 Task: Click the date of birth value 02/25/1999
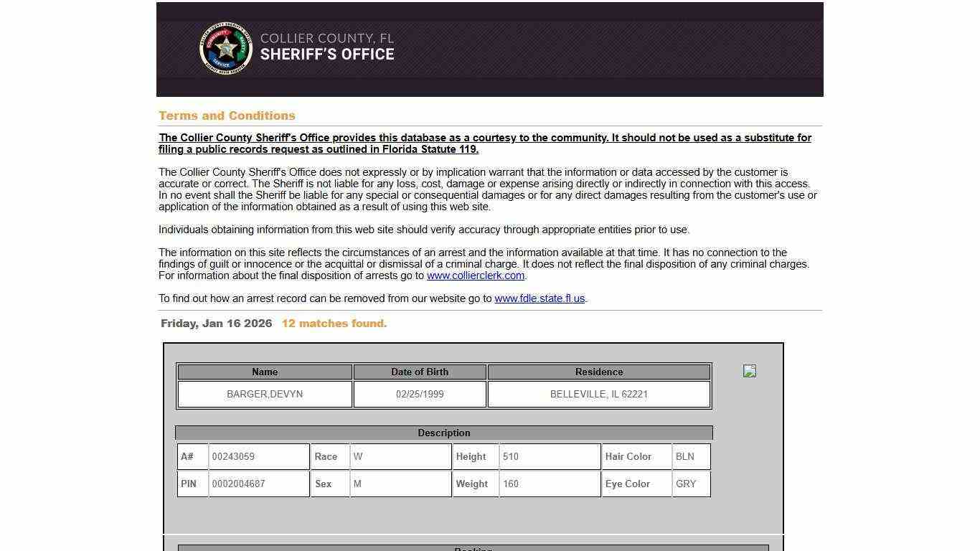tap(420, 394)
